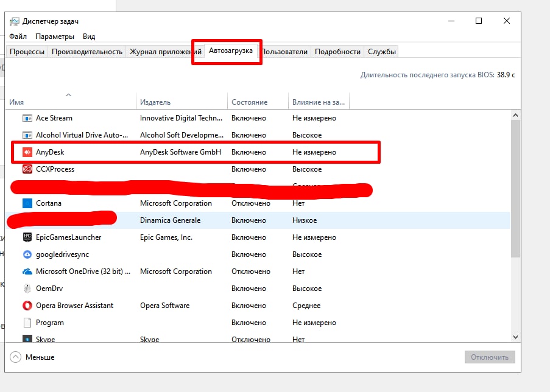Click Opera Browser Assistant's Среднее impact
Image resolution: width=550 pixels, height=392 pixels.
tap(306, 306)
